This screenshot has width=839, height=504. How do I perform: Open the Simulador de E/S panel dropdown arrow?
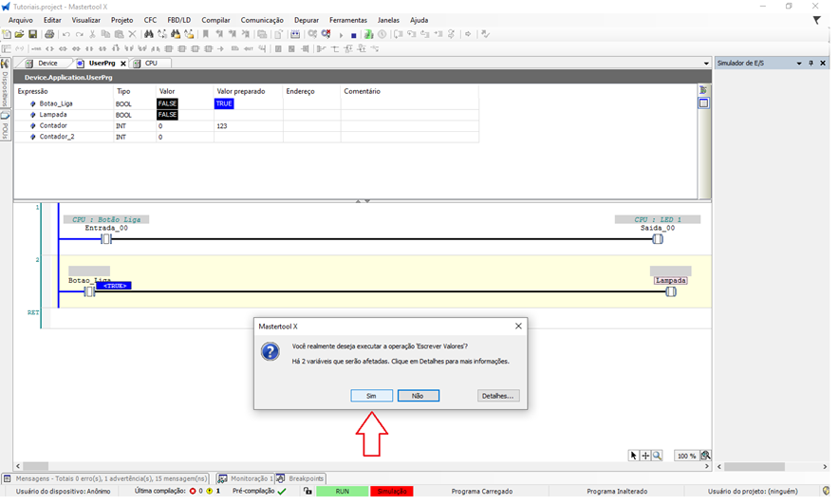pos(799,64)
